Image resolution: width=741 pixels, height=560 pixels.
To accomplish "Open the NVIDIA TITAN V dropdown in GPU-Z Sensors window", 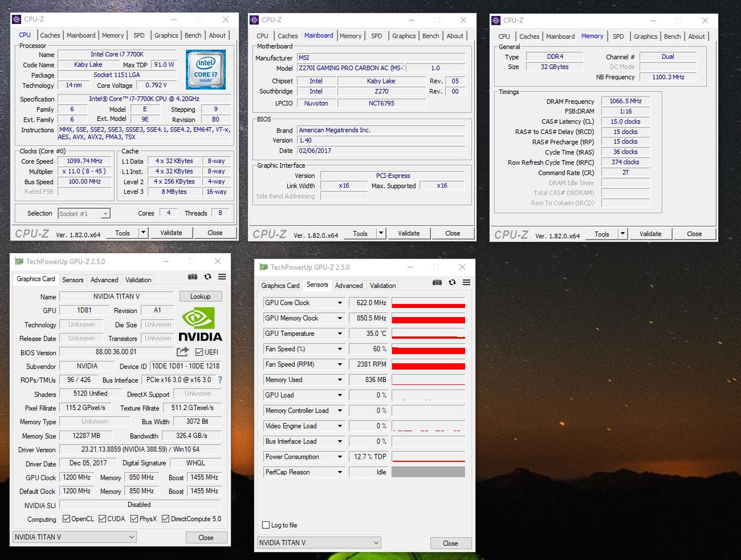I will tap(319, 543).
